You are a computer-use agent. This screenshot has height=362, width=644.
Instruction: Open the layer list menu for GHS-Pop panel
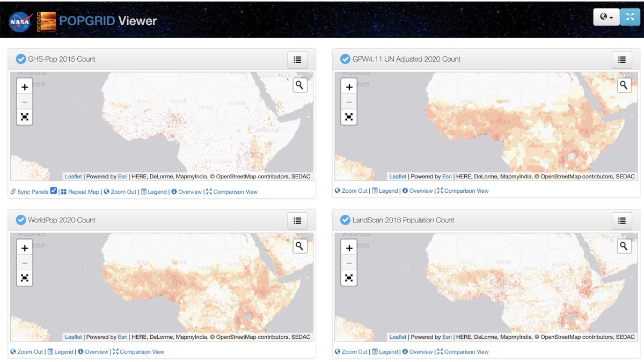click(297, 60)
